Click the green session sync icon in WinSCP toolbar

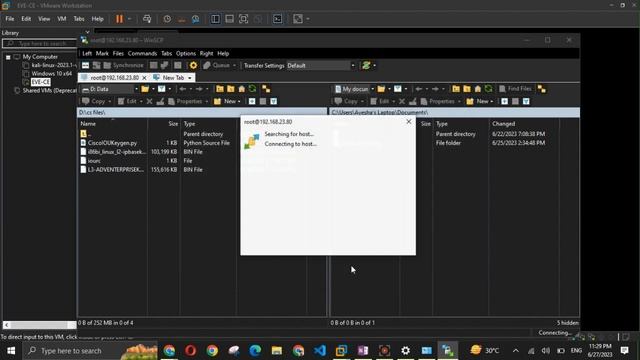pos(366,65)
